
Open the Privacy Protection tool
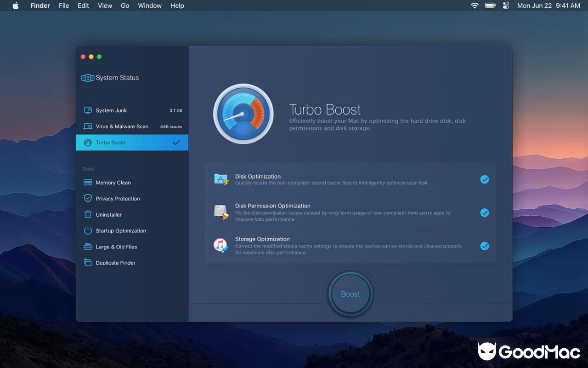(132, 199)
